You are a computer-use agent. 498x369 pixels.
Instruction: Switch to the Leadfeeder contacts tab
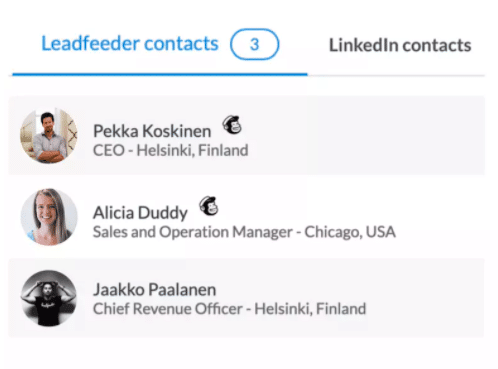[x=160, y=44]
